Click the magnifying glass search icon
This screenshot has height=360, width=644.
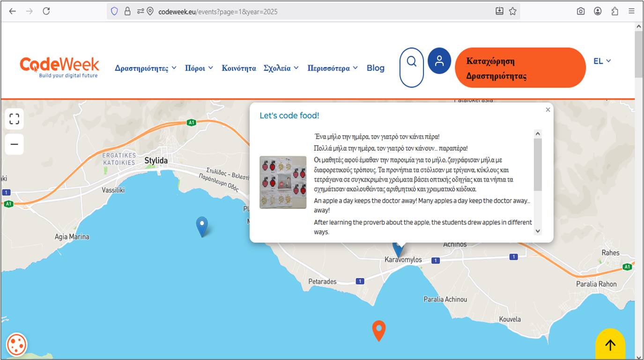point(412,62)
